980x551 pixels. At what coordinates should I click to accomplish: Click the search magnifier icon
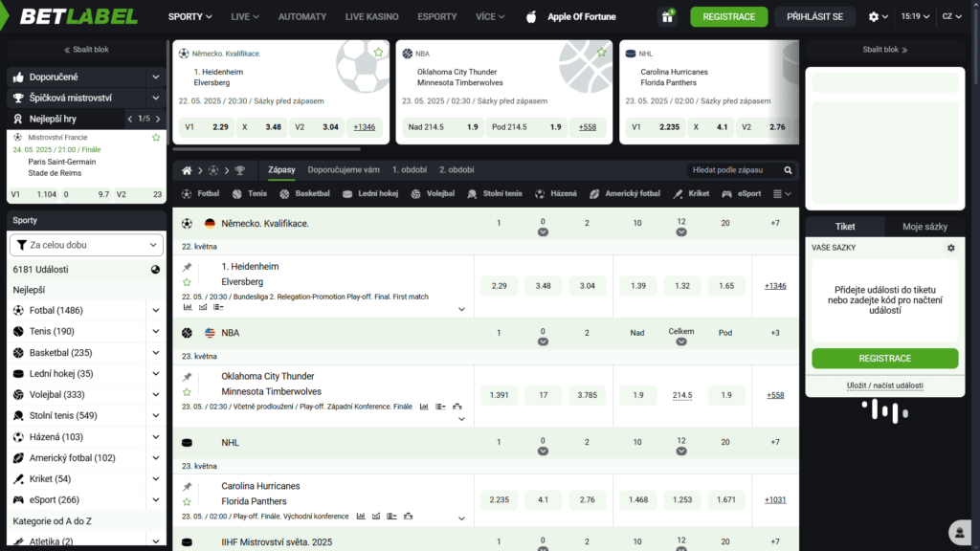click(788, 170)
